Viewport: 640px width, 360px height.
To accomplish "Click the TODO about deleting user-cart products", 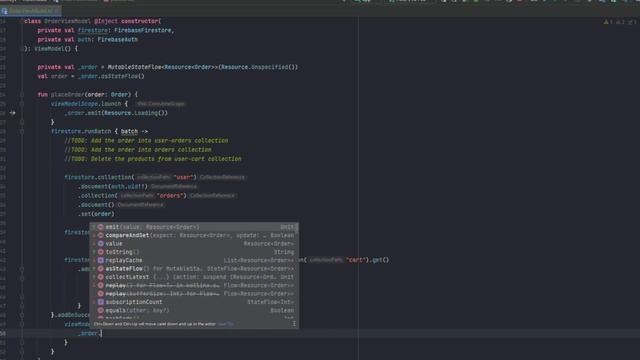I will point(153,159).
